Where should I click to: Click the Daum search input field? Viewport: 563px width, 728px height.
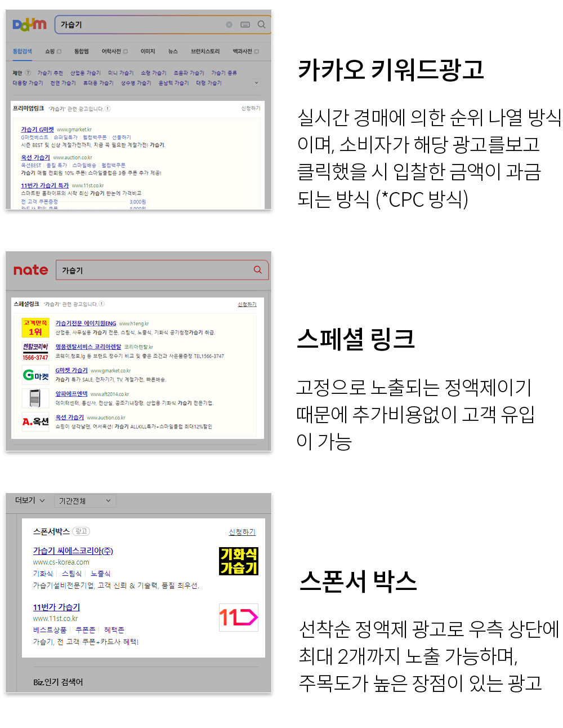coord(141,25)
